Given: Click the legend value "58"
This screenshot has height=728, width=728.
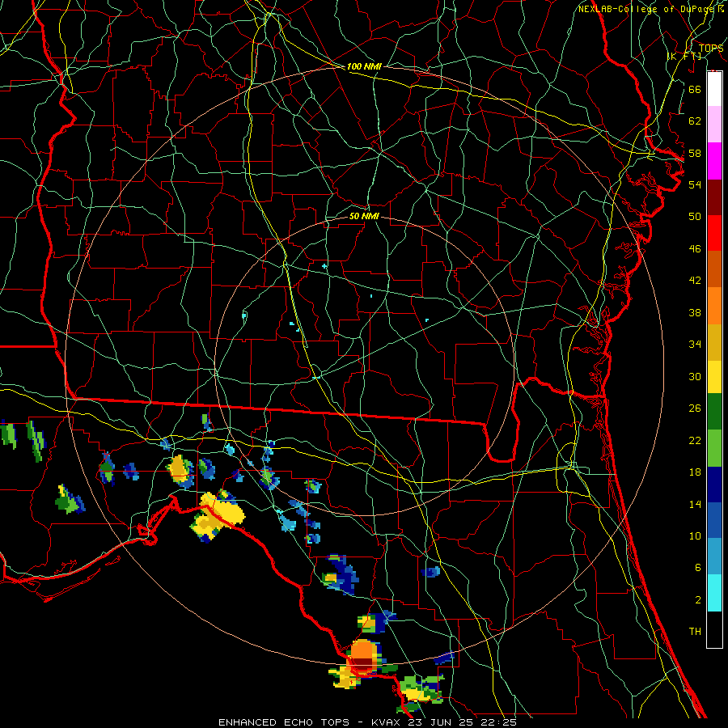Looking at the screenshot, I should click(695, 153).
